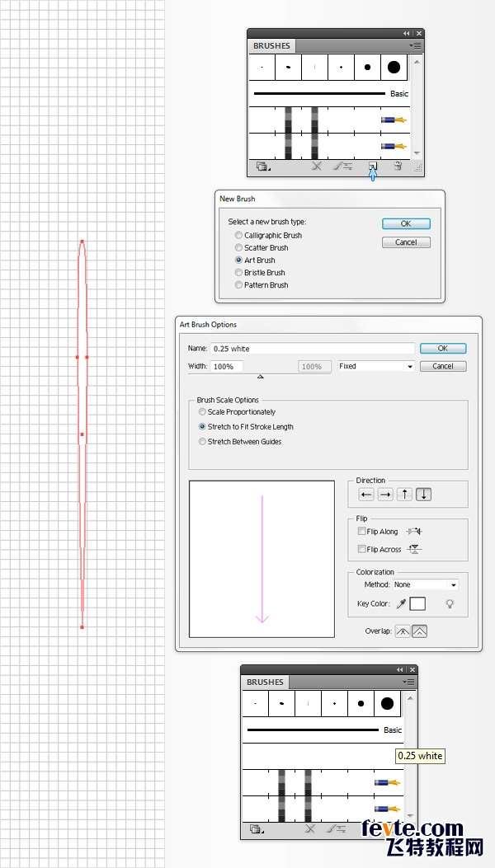
Task: Click Cancel in Art Brush Options
Action: (x=443, y=366)
